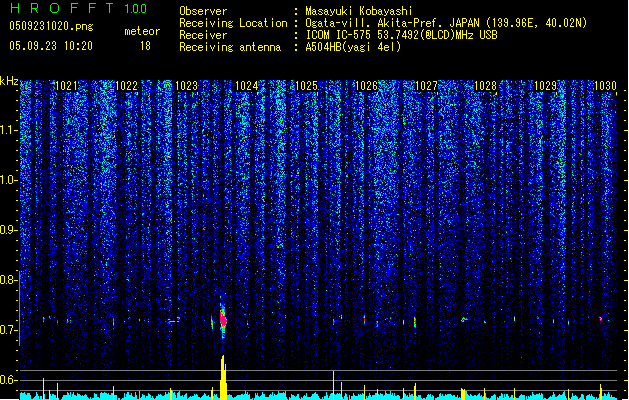Click the meteor echo blip under 1027
This screenshot has width=629, height=400.
coord(415,322)
